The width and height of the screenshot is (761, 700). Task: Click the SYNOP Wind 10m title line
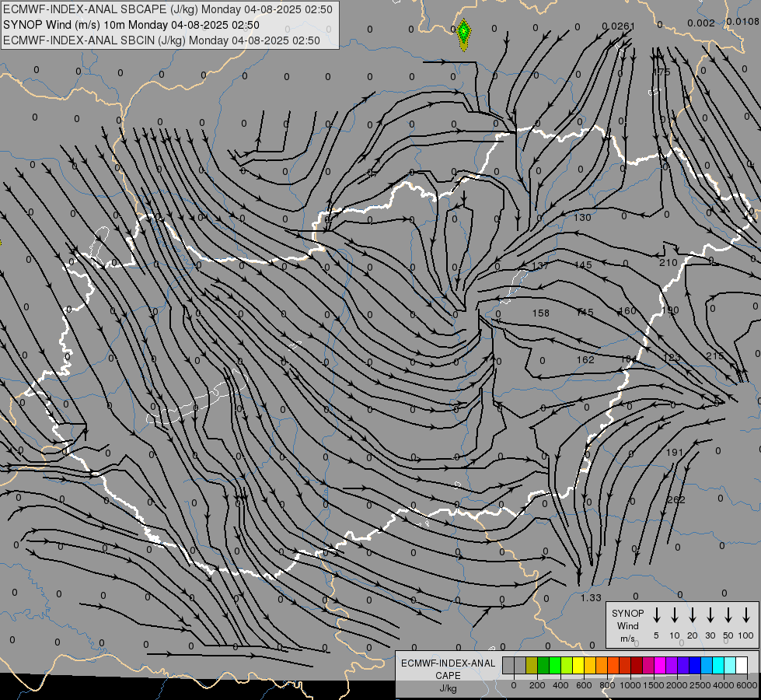coord(131,25)
